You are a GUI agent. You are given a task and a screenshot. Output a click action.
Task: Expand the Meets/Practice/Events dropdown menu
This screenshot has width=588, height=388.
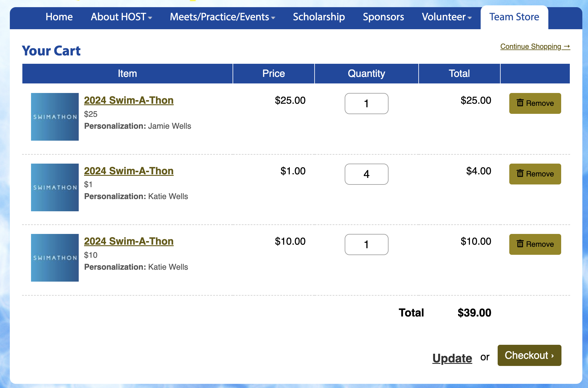click(x=222, y=17)
